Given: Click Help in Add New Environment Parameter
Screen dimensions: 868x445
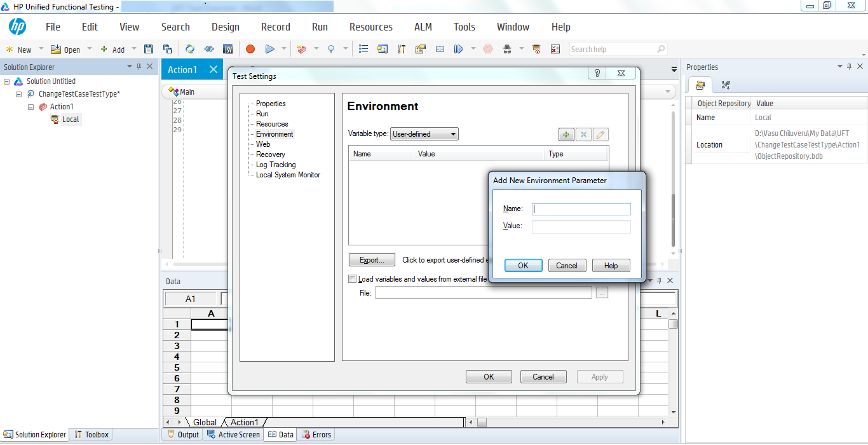Looking at the screenshot, I should click(x=611, y=266).
